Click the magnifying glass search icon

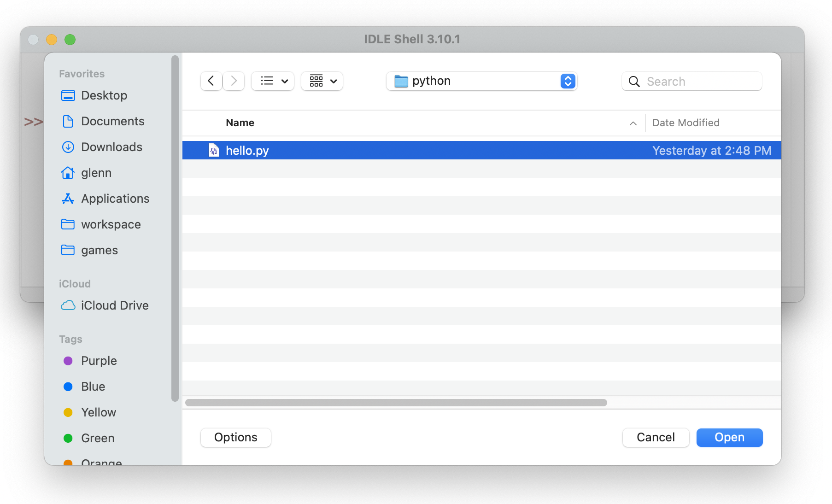click(634, 82)
